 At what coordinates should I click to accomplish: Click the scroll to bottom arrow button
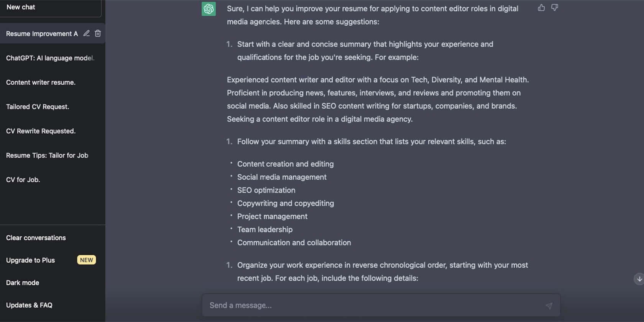click(639, 279)
